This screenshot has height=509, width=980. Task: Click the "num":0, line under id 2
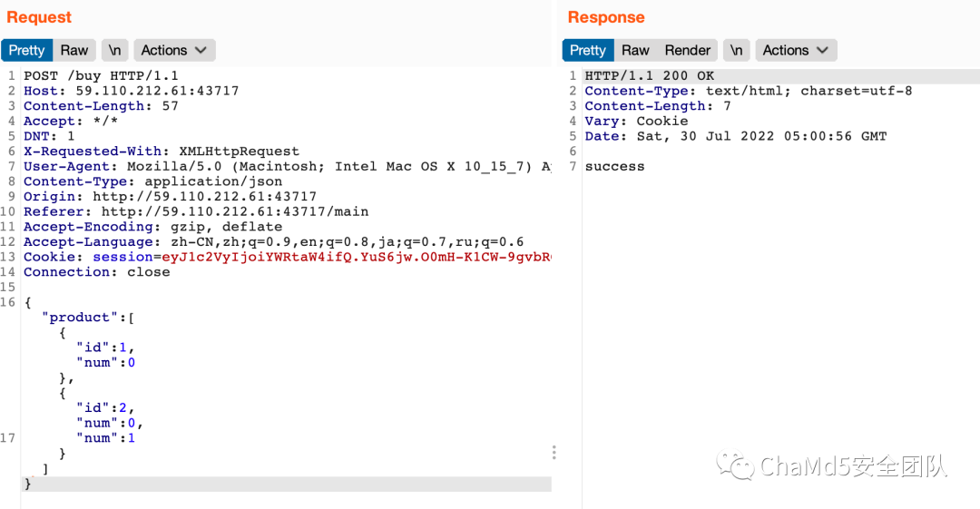(x=110, y=423)
